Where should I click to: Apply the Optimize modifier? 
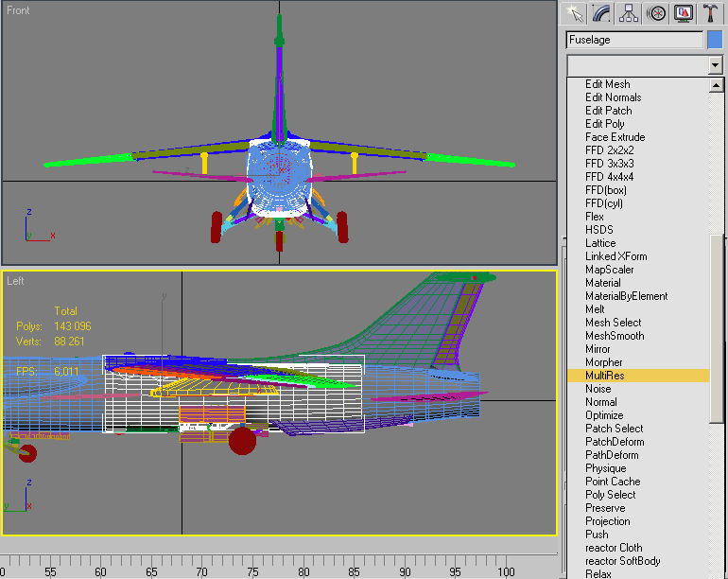pyautogui.click(x=604, y=415)
